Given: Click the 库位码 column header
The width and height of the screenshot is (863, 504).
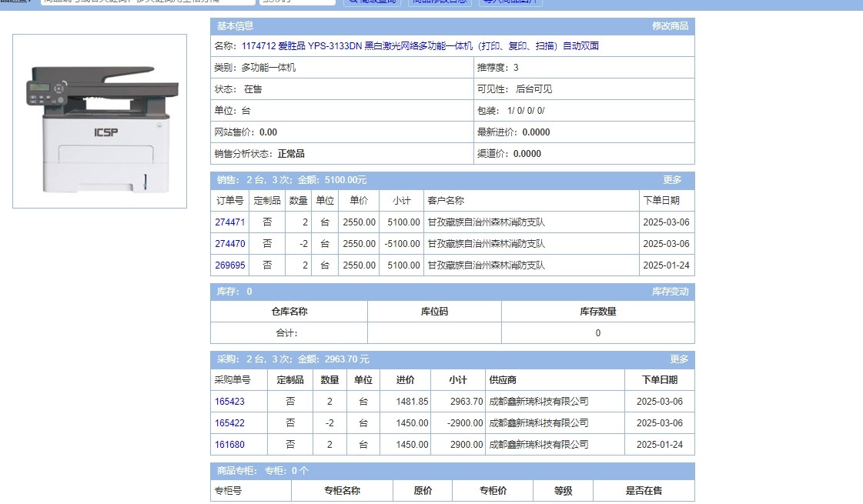Looking at the screenshot, I should [x=434, y=312].
